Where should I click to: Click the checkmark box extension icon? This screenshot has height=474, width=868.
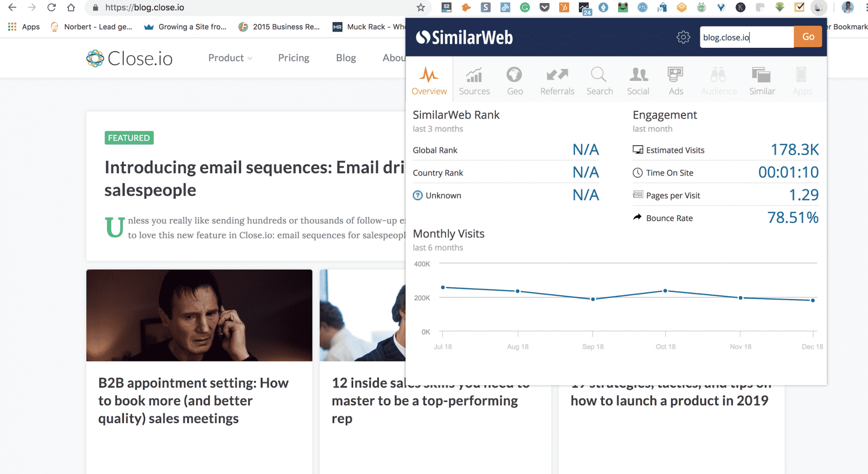tap(799, 7)
